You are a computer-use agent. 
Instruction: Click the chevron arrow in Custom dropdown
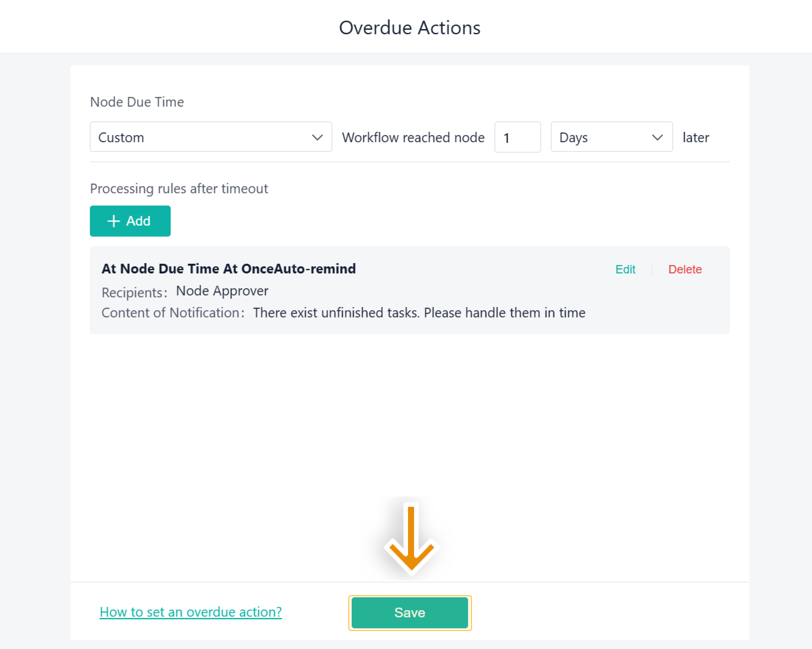point(317,138)
